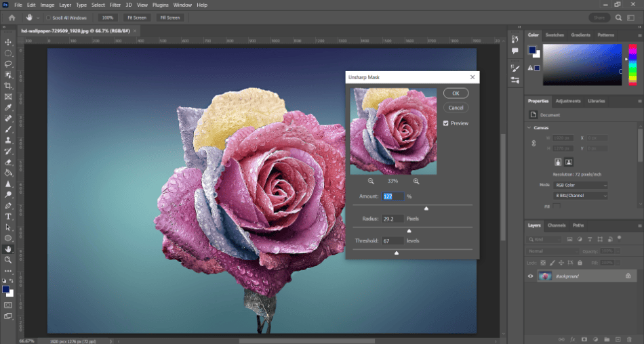Select the Move tool
Image resolution: width=644 pixels, height=344 pixels.
(8, 42)
